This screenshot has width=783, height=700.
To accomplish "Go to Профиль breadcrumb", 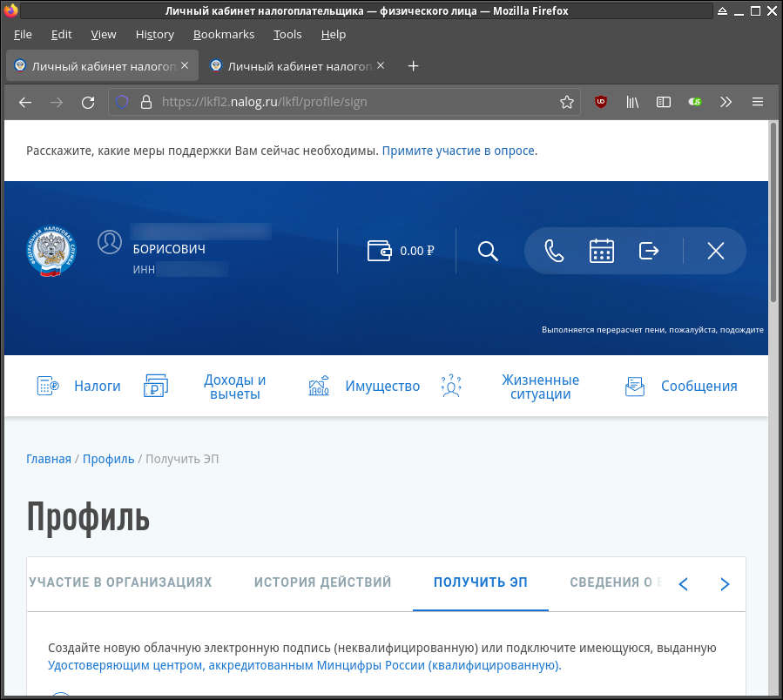I will [108, 459].
